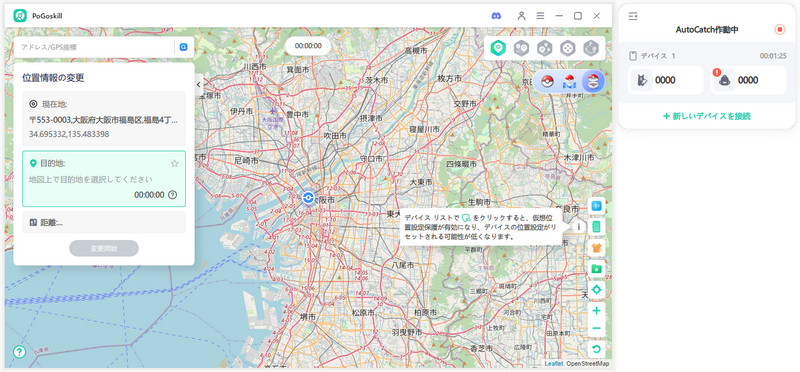Zoom in the map with plus

tap(596, 311)
